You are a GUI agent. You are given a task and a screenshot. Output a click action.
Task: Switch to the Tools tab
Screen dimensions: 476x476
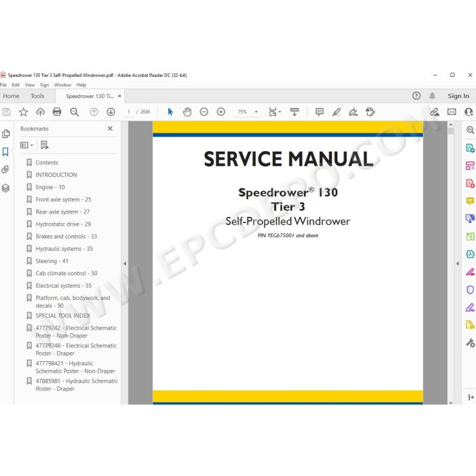coord(37,96)
